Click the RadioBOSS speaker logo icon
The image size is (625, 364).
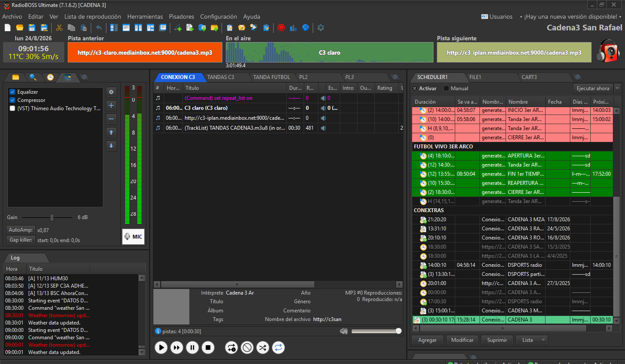(x=608, y=51)
